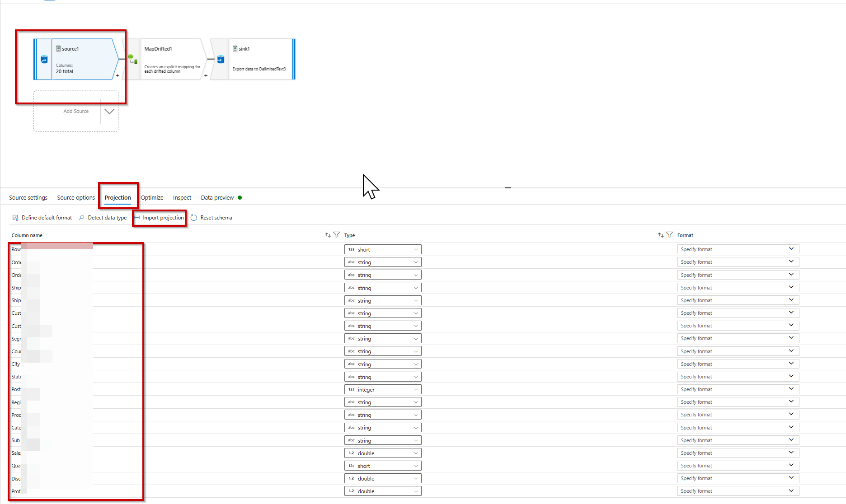Image resolution: width=846 pixels, height=504 pixels.
Task: Click the sink1 database icon
Action: click(x=221, y=59)
